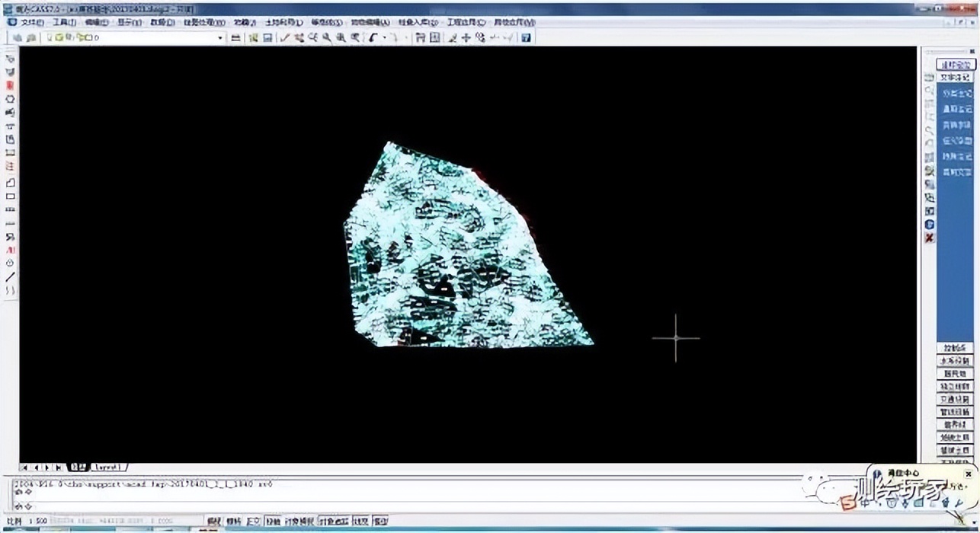Click the red A text tool icon
980x533 pixels.
pyautogui.click(x=10, y=250)
